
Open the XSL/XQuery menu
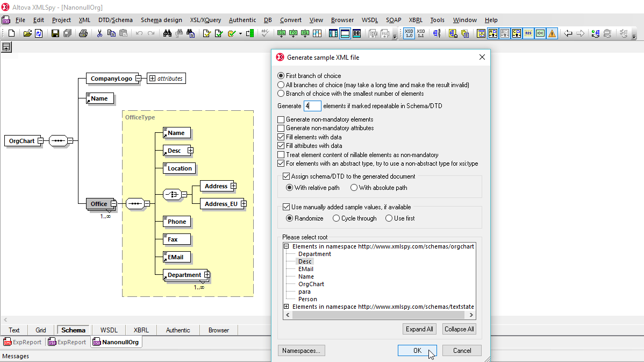[205, 20]
